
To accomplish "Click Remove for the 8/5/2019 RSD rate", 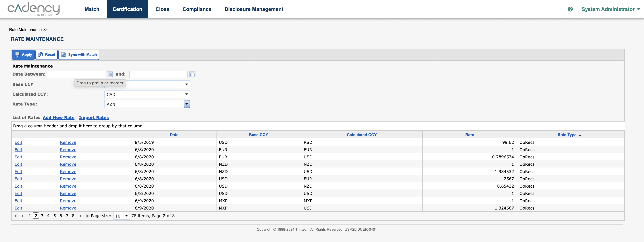I will pyautogui.click(x=68, y=142).
